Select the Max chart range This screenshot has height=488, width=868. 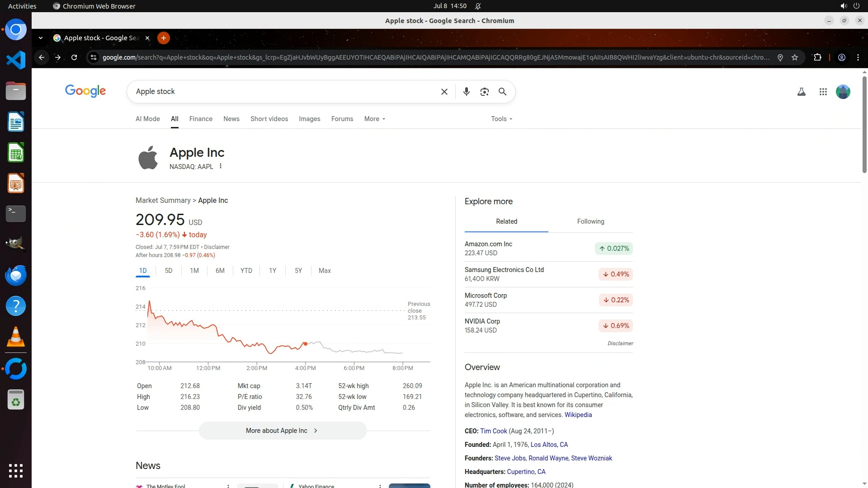(x=325, y=271)
